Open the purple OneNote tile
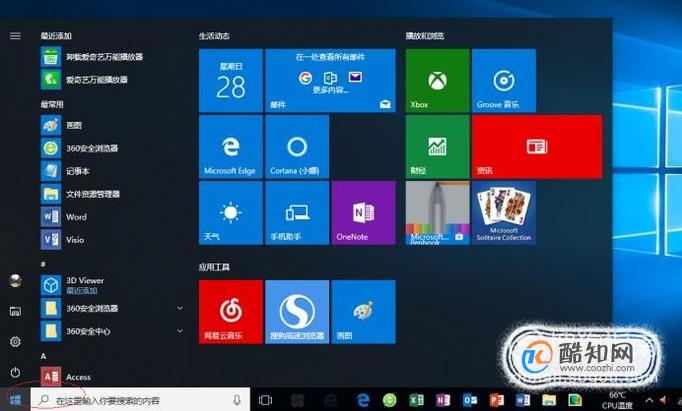Screen dimensions: 682x411 tap(363, 213)
